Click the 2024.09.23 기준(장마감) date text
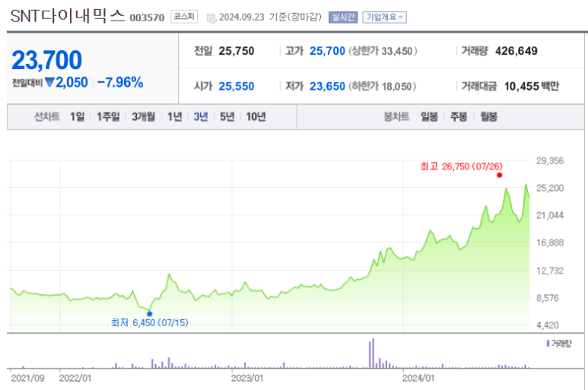Image resolution: width=588 pixels, height=390 pixels. click(270, 17)
